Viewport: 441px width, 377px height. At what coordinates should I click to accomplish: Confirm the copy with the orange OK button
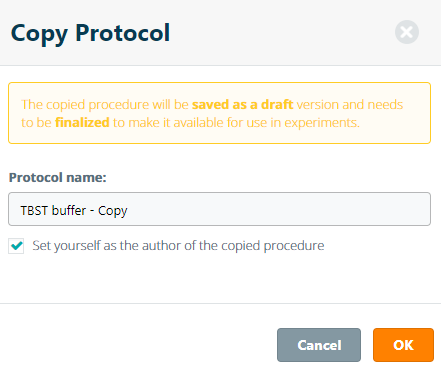tap(403, 345)
